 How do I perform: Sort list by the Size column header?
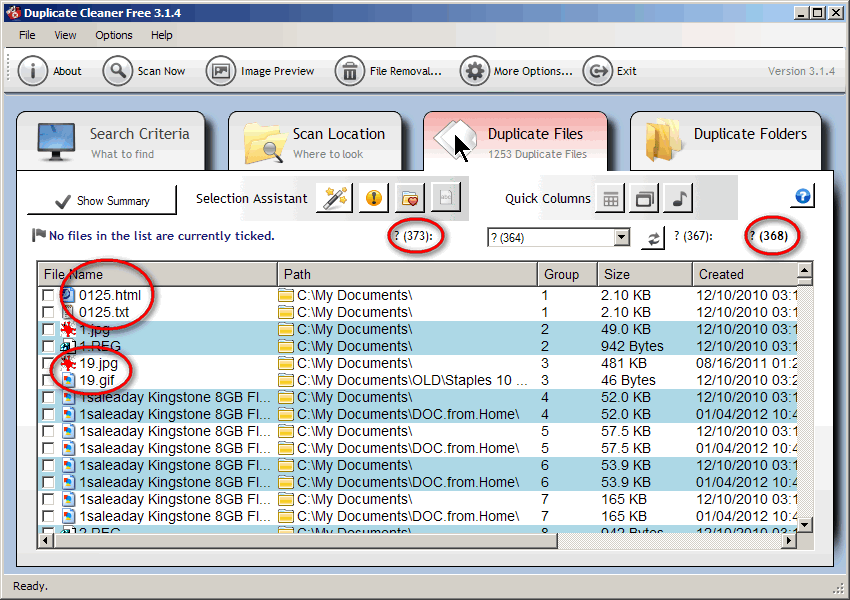pos(644,274)
